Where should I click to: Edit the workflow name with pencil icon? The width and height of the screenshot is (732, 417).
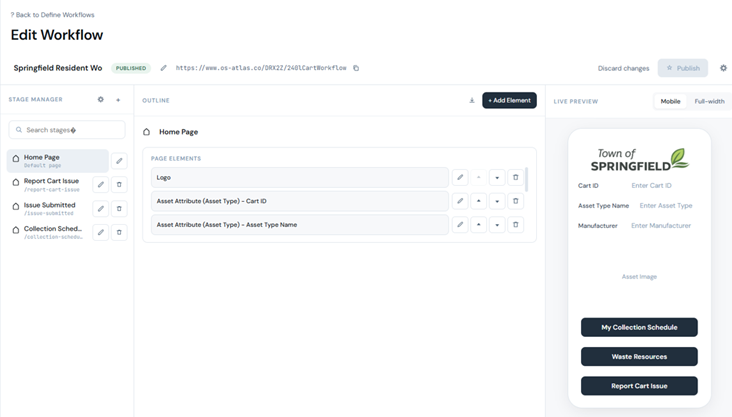point(163,68)
